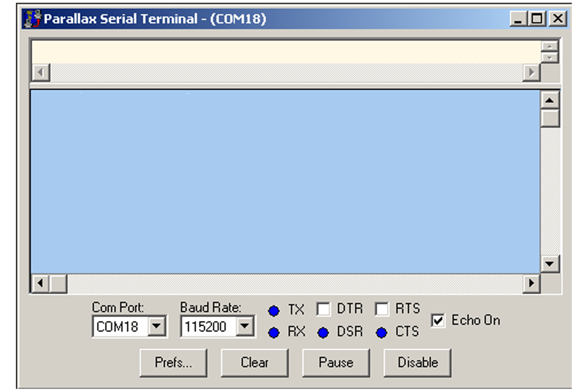Image resolution: width=588 pixels, height=392 pixels.
Task: Click the 115200 value in Baud Rate box
Action: tap(205, 327)
